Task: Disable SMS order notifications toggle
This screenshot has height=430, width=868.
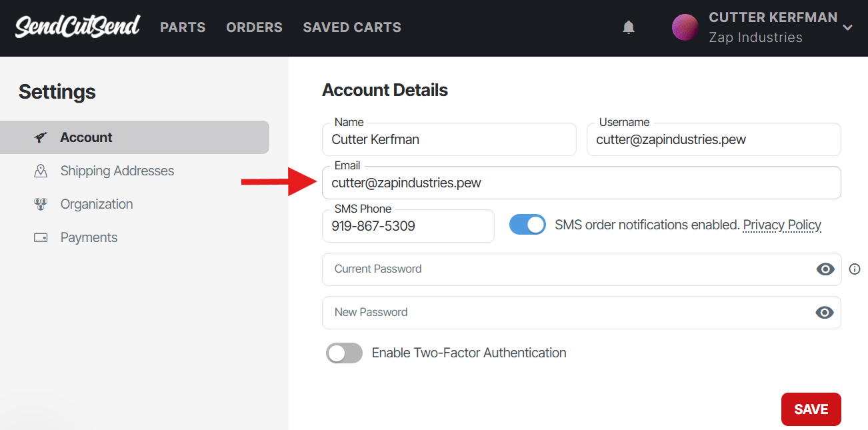Action: pos(527,225)
